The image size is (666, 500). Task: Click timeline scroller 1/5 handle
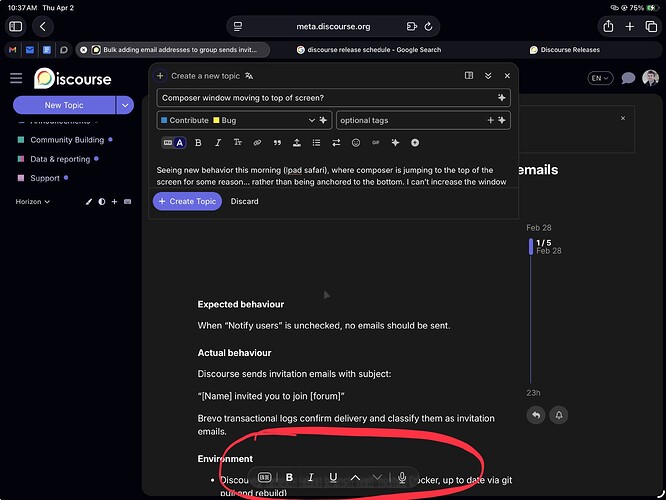coord(531,247)
